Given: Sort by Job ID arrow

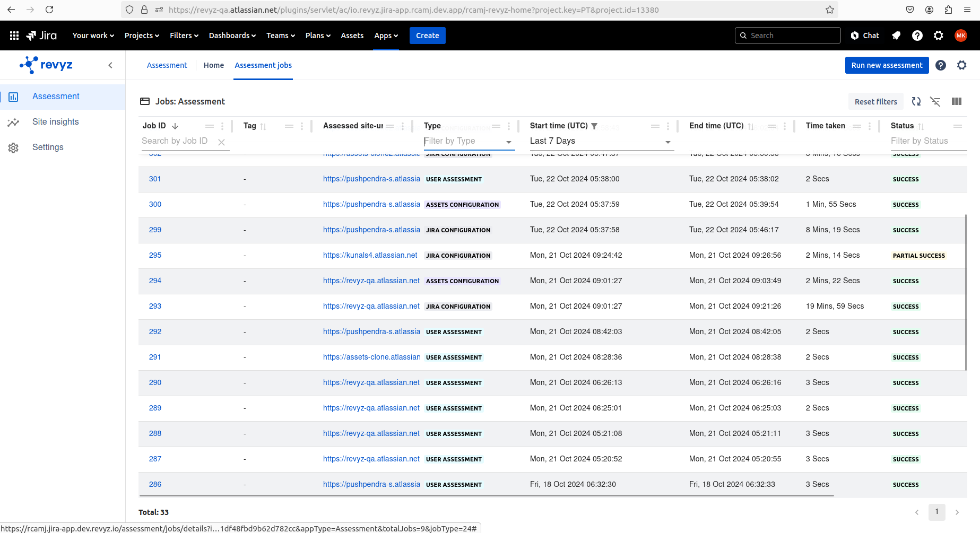Looking at the screenshot, I should click(175, 126).
